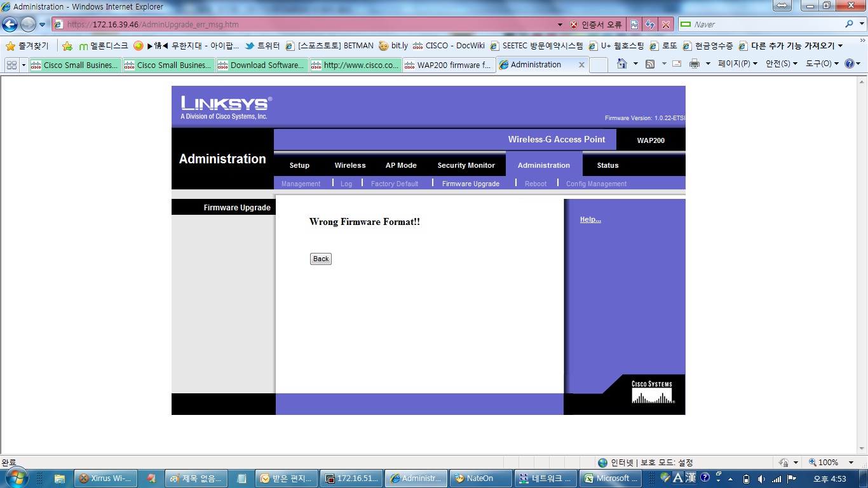Show hidden tray icons arrow
The height and width of the screenshot is (488, 868).
coord(730,478)
